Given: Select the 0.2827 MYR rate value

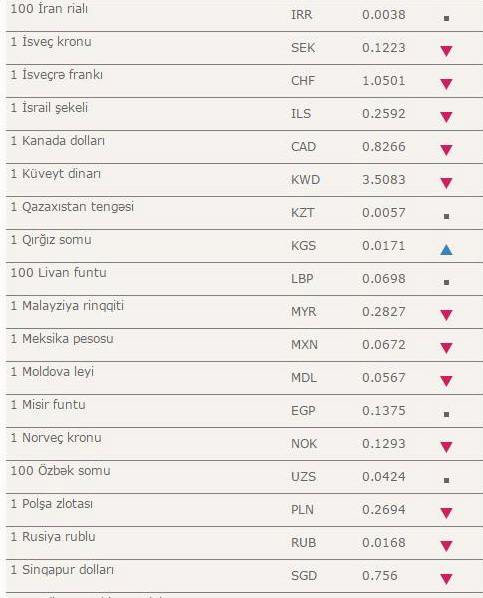Looking at the screenshot, I should click(x=383, y=312).
